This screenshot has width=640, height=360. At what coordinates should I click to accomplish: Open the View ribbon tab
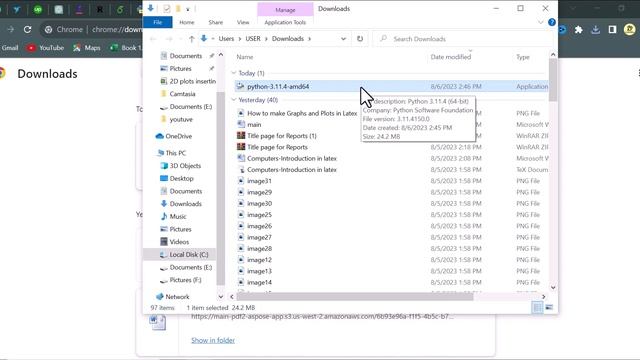(243, 22)
